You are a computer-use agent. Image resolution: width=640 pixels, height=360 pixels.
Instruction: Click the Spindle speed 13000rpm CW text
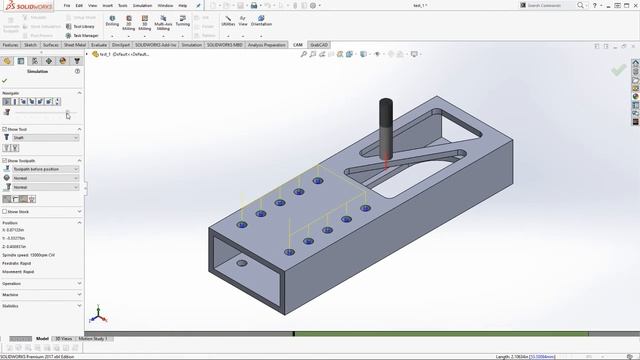[29, 255]
